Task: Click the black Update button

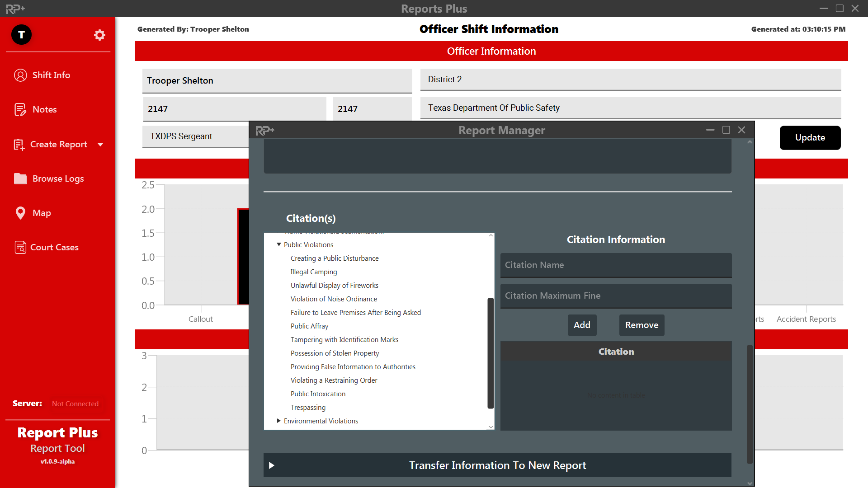Action: pyautogui.click(x=810, y=138)
